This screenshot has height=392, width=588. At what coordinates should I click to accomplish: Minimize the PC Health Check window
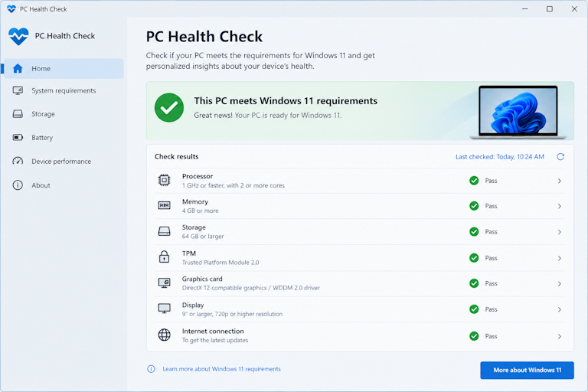(x=525, y=8)
